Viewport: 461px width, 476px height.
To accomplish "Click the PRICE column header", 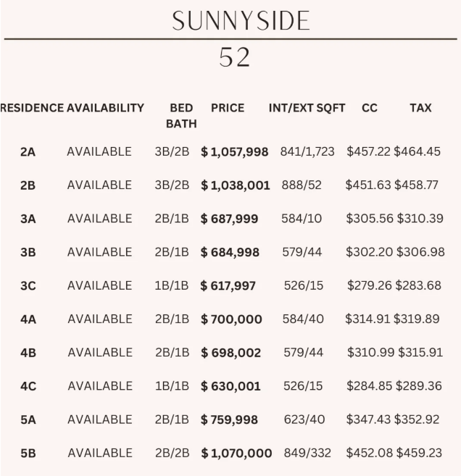I will click(228, 108).
